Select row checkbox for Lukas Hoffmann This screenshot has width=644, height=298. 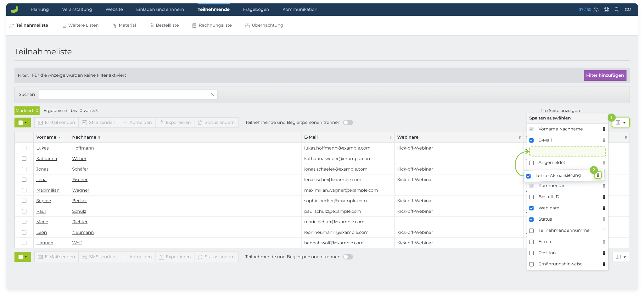pyautogui.click(x=24, y=148)
